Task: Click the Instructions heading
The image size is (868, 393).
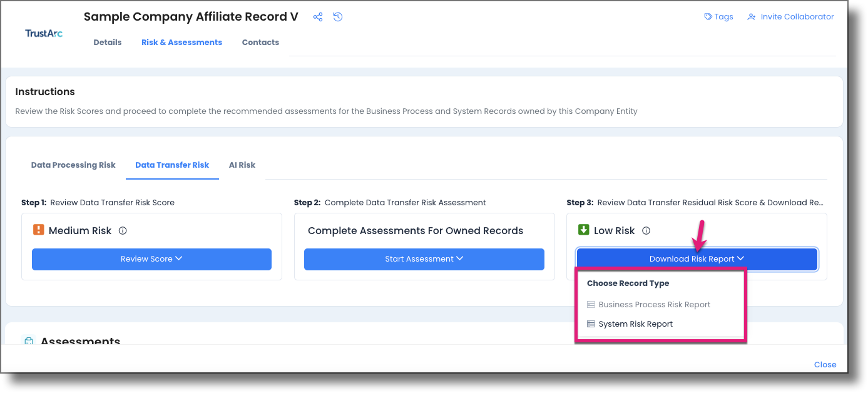Action: click(45, 92)
